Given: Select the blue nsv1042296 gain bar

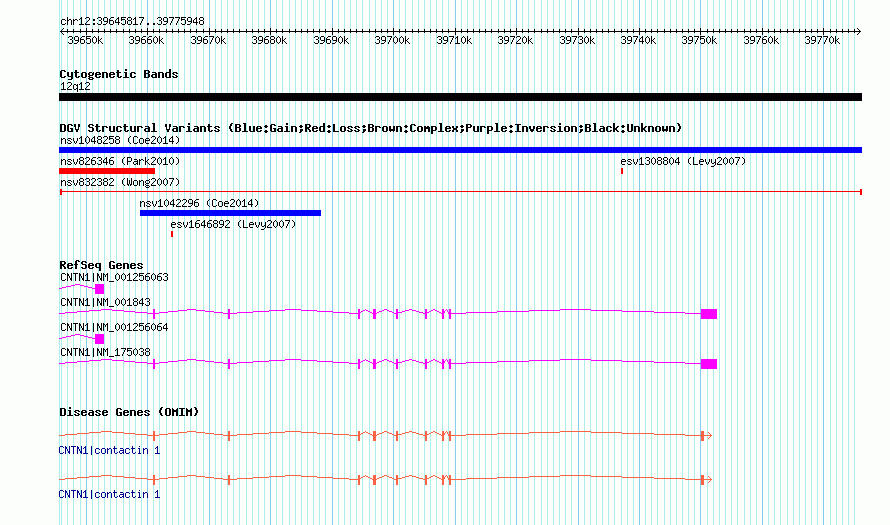Looking at the screenshot, I should pyautogui.click(x=230, y=213).
